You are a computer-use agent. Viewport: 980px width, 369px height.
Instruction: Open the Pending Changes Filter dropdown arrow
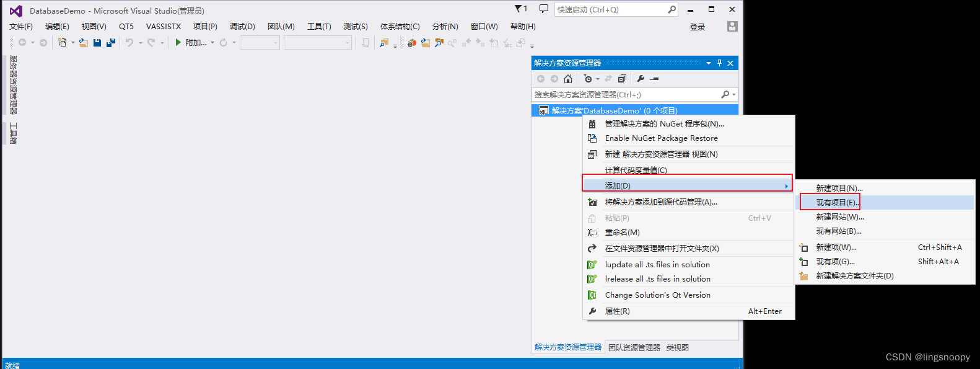coord(598,79)
